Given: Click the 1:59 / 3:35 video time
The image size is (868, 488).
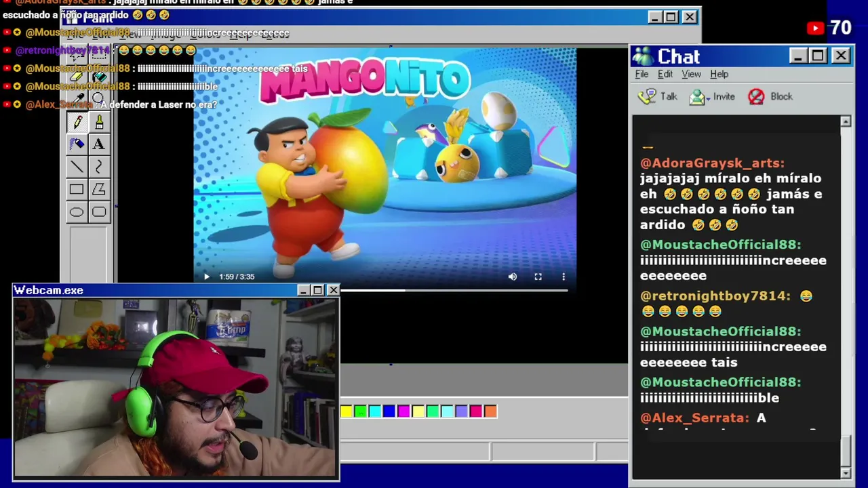Looking at the screenshot, I should click(237, 277).
